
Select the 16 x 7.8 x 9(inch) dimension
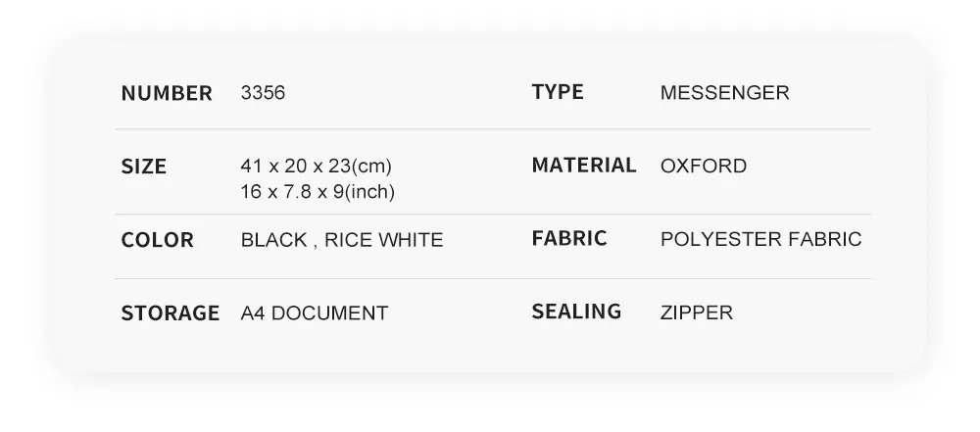(318, 191)
